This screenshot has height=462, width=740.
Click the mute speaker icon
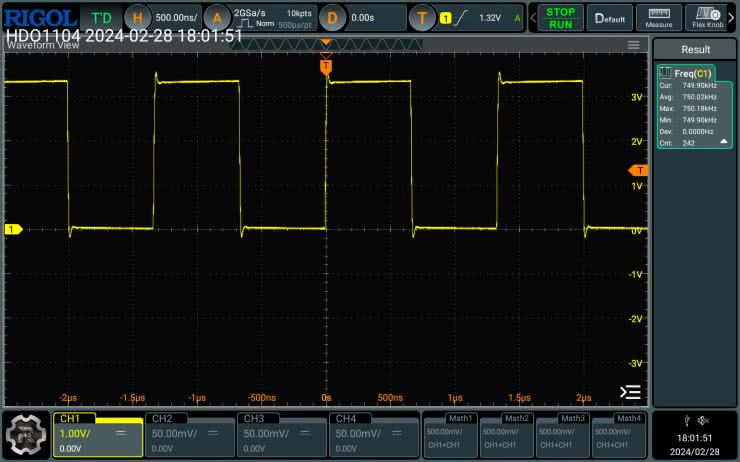coord(703,420)
